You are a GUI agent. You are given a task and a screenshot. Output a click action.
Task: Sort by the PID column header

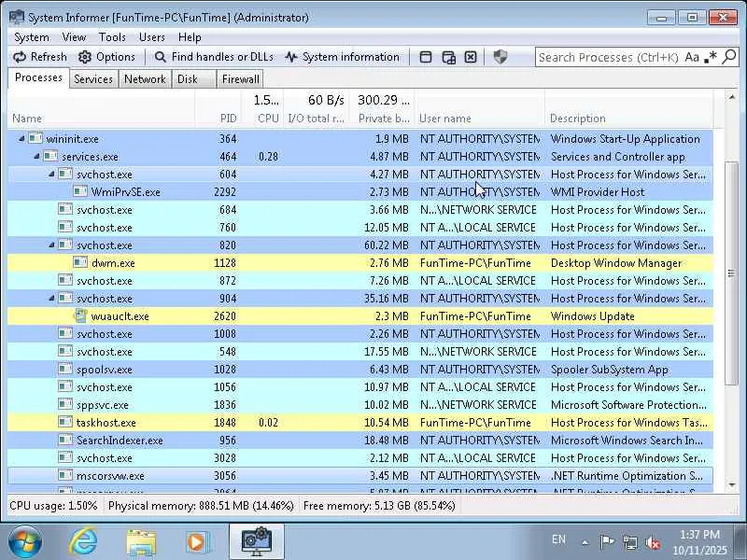[218, 119]
